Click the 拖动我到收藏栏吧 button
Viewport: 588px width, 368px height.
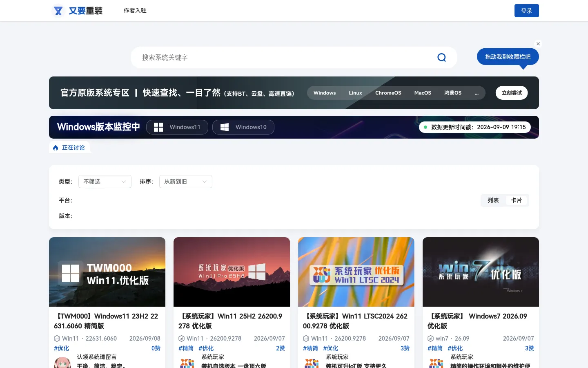[x=508, y=57]
